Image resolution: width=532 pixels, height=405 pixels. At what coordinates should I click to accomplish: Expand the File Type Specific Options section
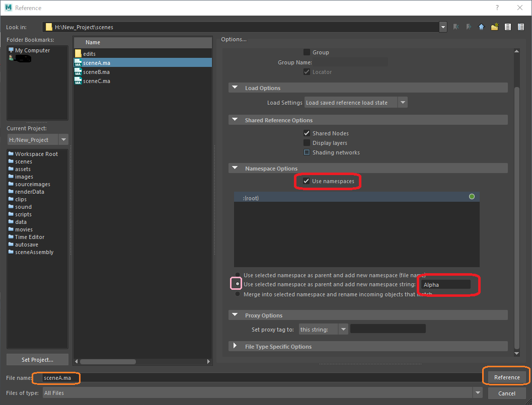click(x=235, y=346)
